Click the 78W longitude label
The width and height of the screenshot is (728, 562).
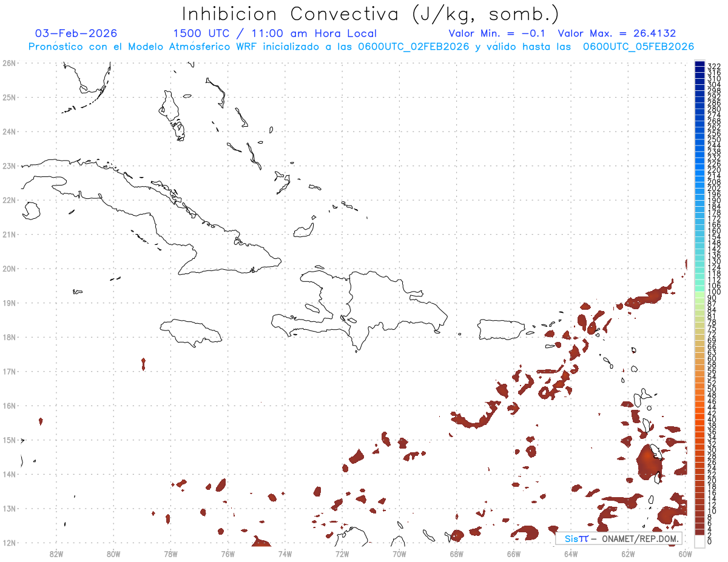click(x=170, y=554)
